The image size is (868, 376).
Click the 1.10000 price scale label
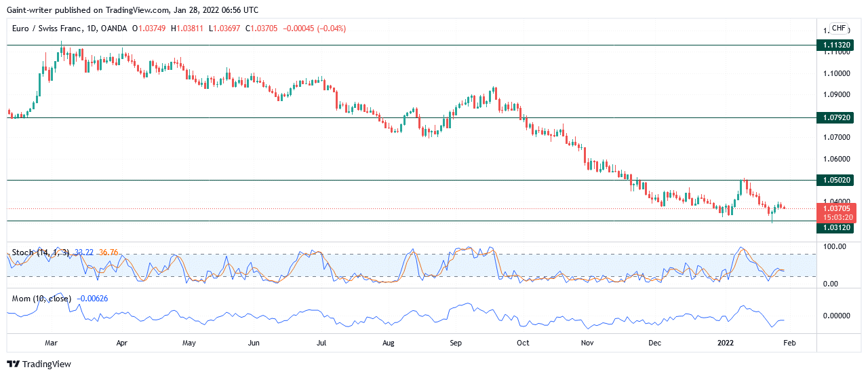[x=837, y=73]
